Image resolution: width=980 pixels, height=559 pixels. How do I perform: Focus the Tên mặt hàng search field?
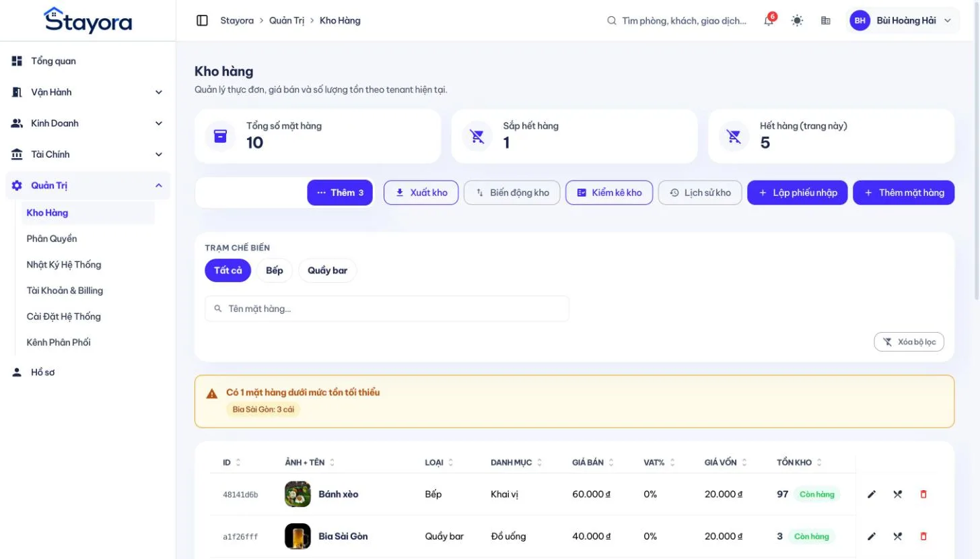(x=387, y=308)
